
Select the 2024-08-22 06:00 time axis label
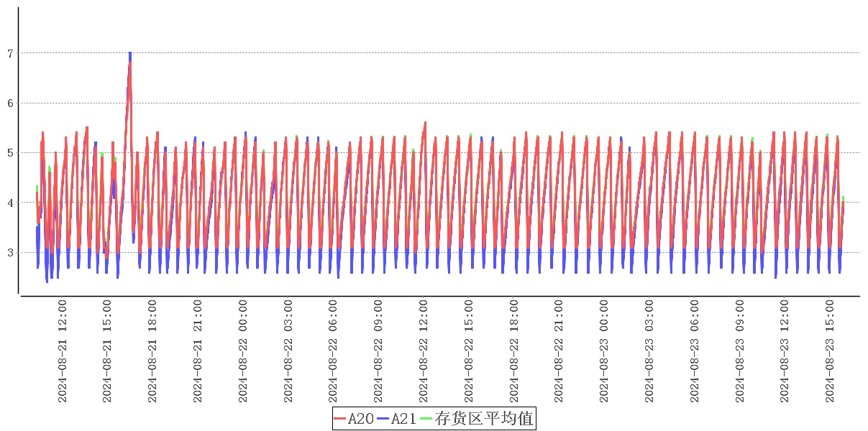333,352
